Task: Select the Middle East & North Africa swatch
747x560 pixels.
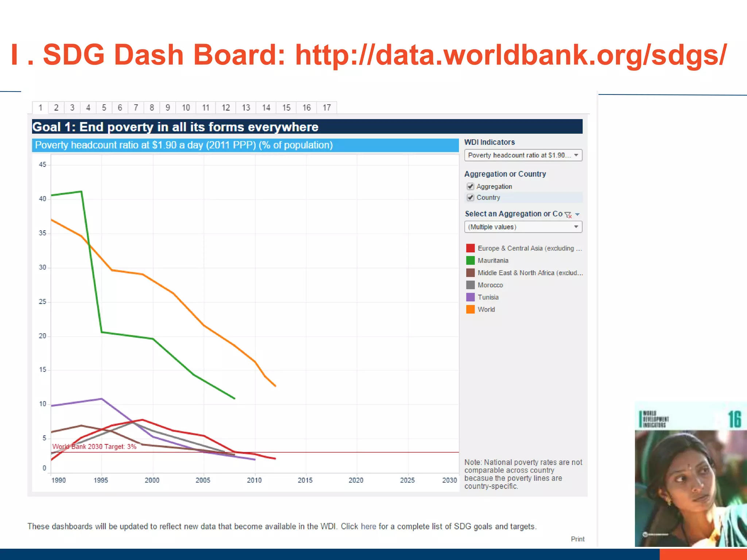Action: [x=470, y=273]
